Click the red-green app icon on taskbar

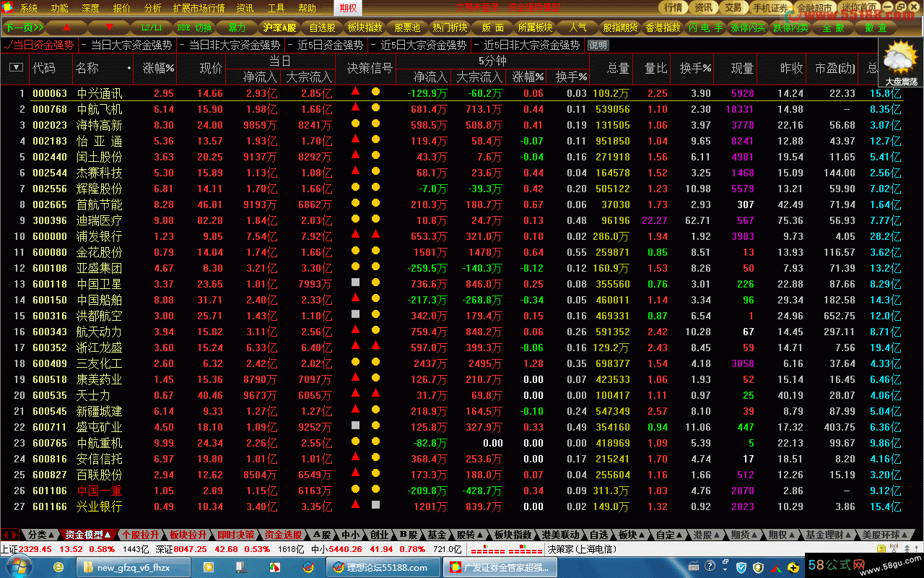click(x=275, y=568)
